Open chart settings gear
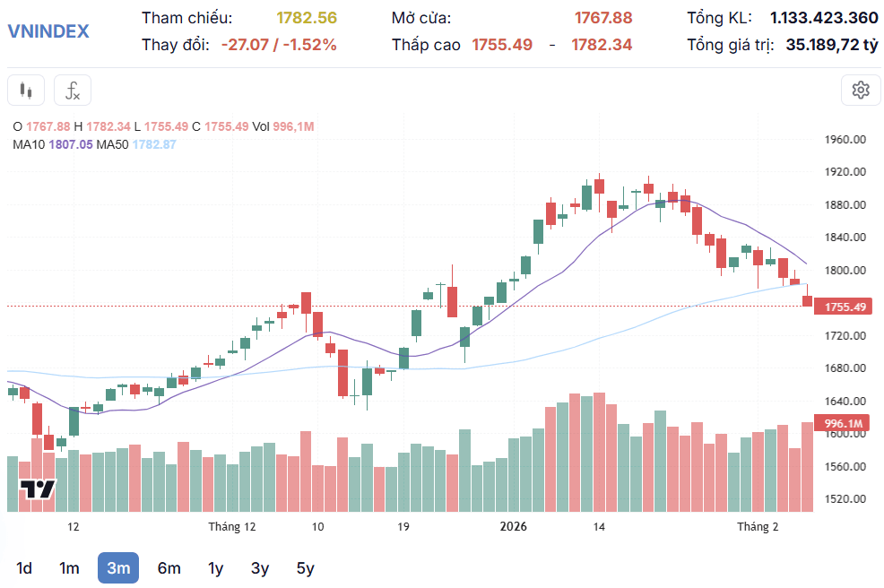The width and height of the screenshot is (884, 588). click(861, 91)
